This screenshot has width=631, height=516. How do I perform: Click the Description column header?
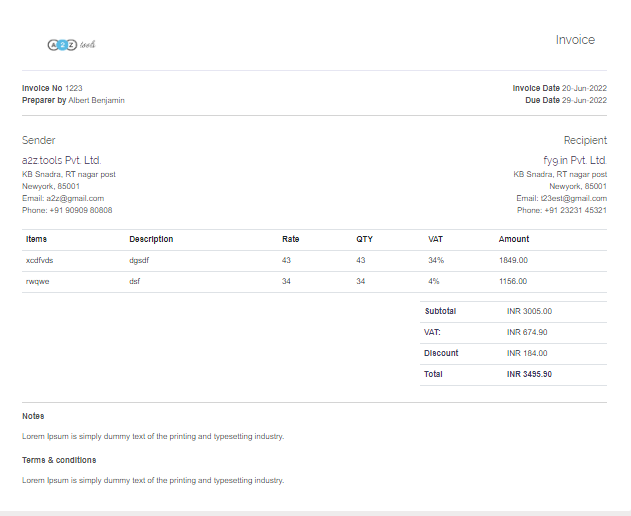click(151, 239)
